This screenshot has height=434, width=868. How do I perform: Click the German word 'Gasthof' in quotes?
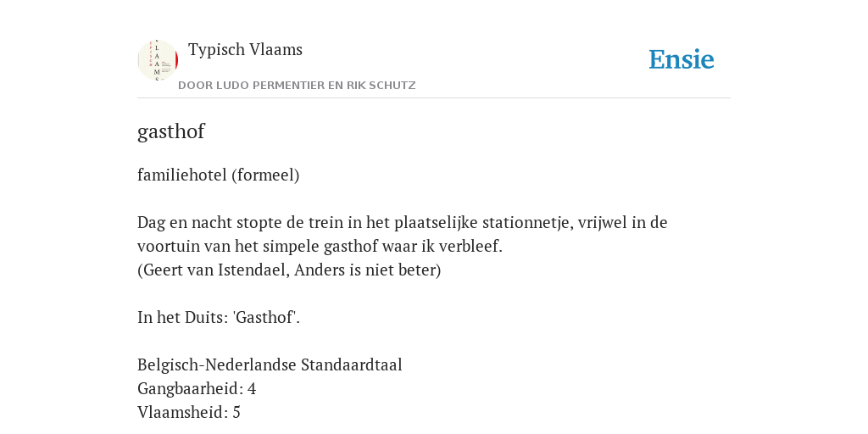[x=265, y=318]
